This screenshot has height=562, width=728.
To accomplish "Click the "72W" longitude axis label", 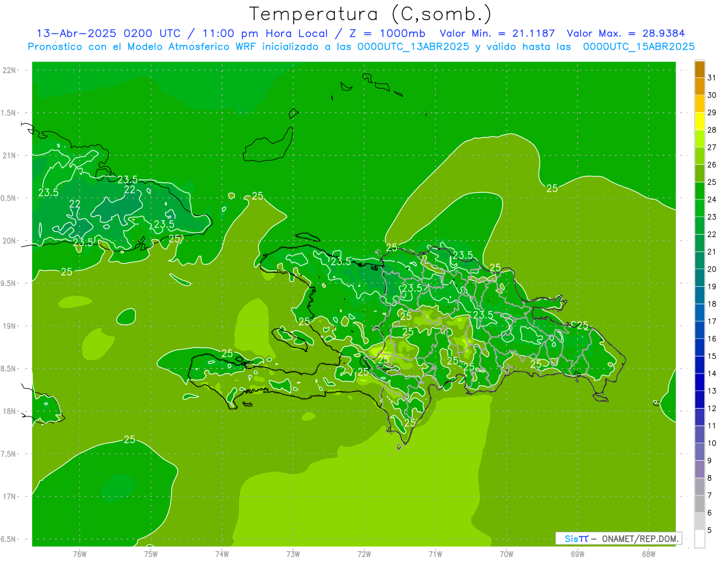I will pyautogui.click(x=364, y=554).
